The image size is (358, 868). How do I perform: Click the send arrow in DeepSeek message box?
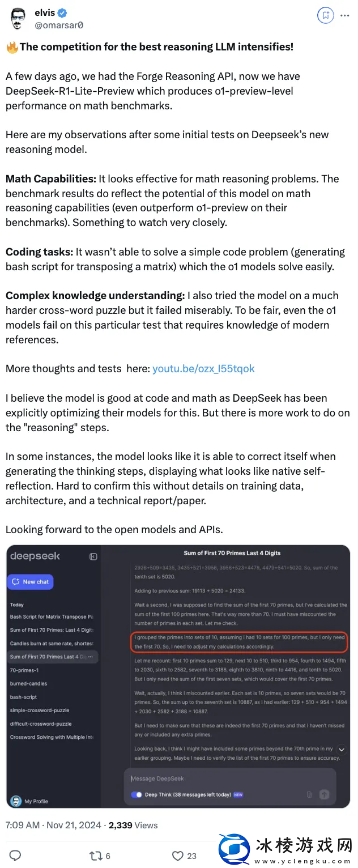[323, 795]
